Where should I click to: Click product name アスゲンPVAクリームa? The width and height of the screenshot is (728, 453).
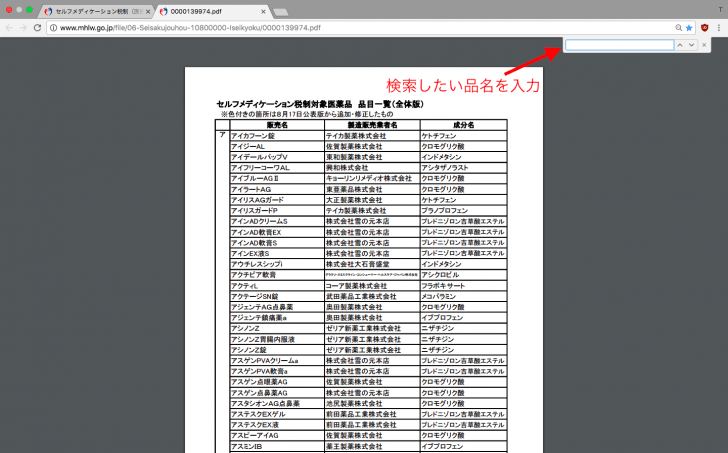[x=265, y=361]
